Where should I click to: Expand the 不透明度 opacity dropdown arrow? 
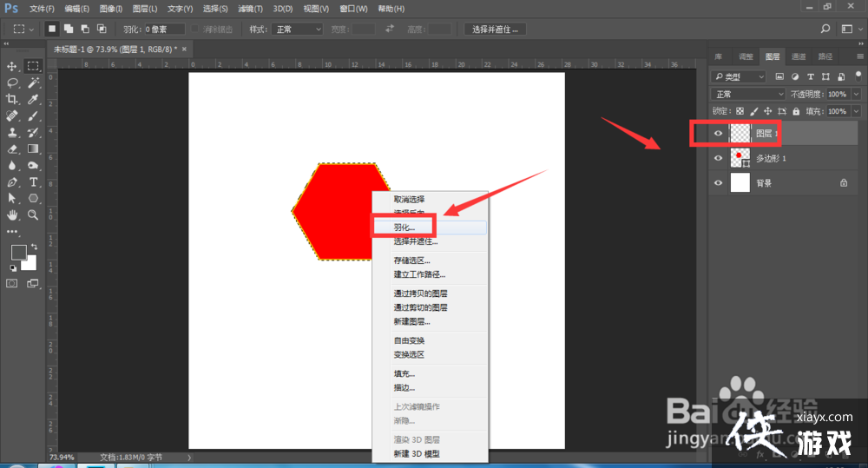tap(856, 94)
